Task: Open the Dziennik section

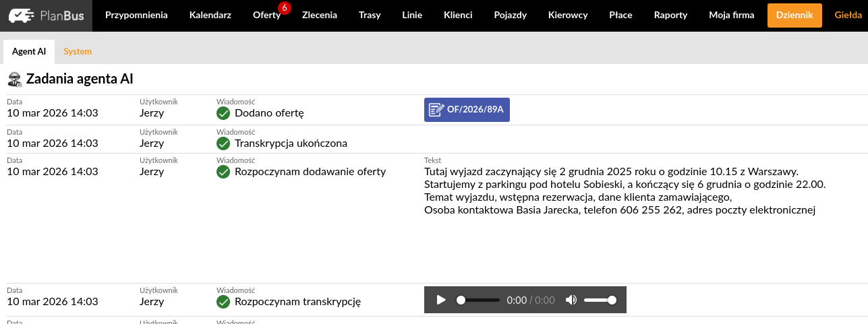Action: [794, 15]
